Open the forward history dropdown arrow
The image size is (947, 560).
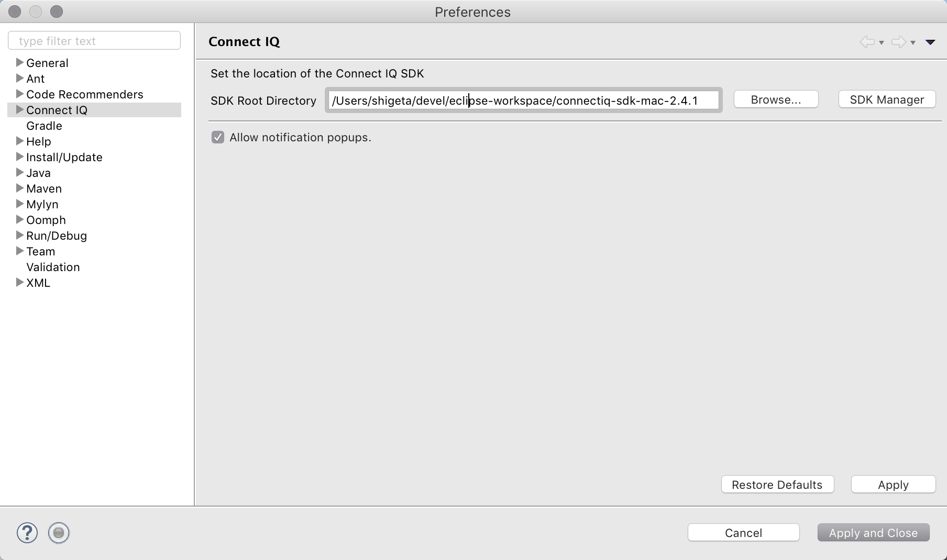coord(913,42)
